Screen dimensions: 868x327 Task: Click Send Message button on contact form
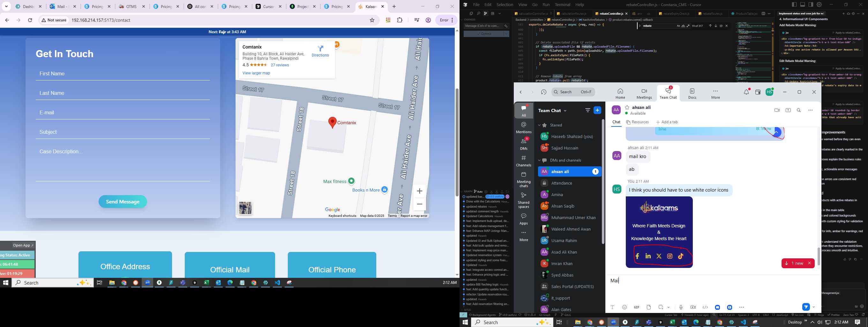(x=123, y=202)
